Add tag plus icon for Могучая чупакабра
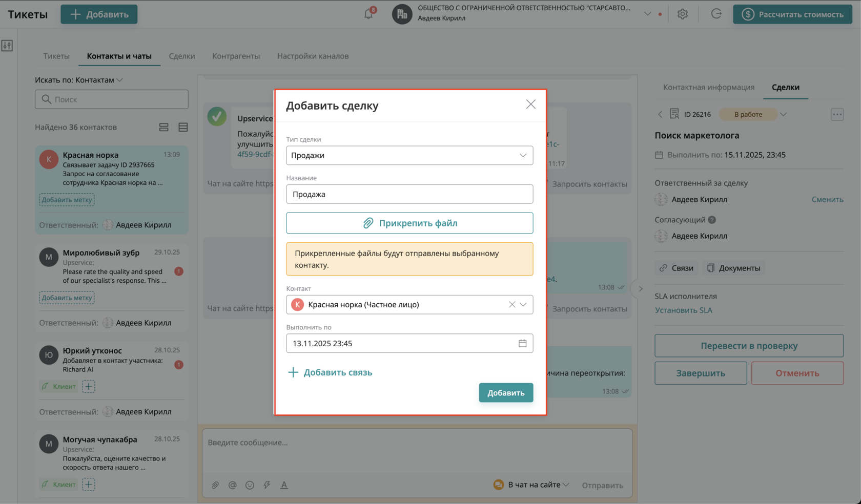 [x=89, y=484]
